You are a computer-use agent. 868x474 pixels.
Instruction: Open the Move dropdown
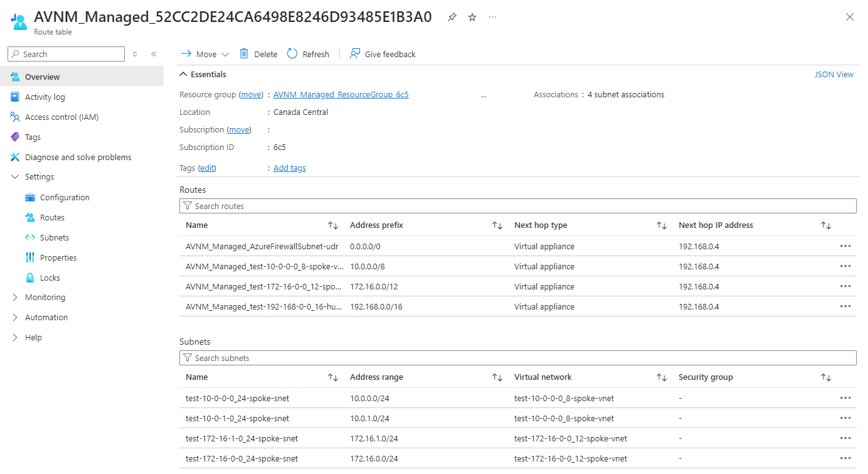pyautogui.click(x=205, y=54)
